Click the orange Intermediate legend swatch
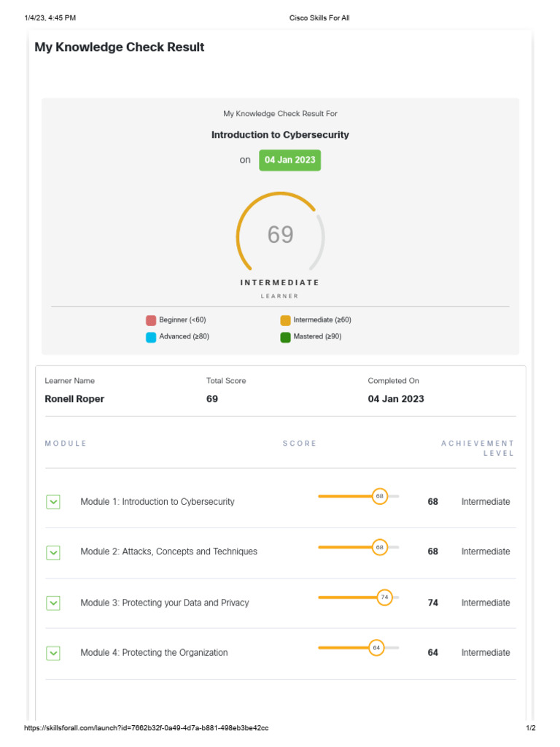The height and width of the screenshot is (747, 560). point(285,320)
